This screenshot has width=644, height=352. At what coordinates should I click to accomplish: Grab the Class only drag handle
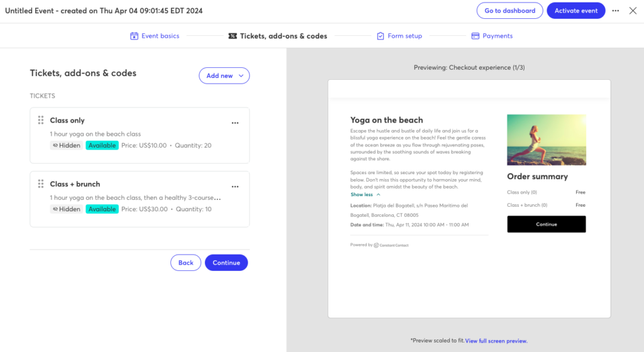pyautogui.click(x=41, y=120)
